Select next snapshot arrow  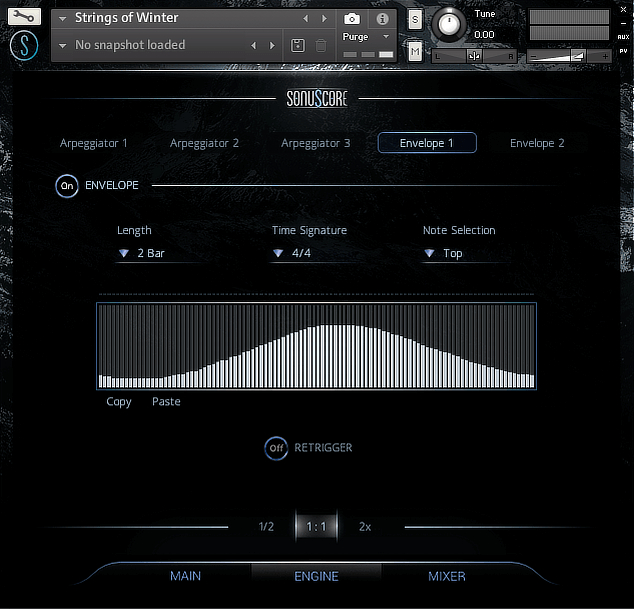(272, 45)
